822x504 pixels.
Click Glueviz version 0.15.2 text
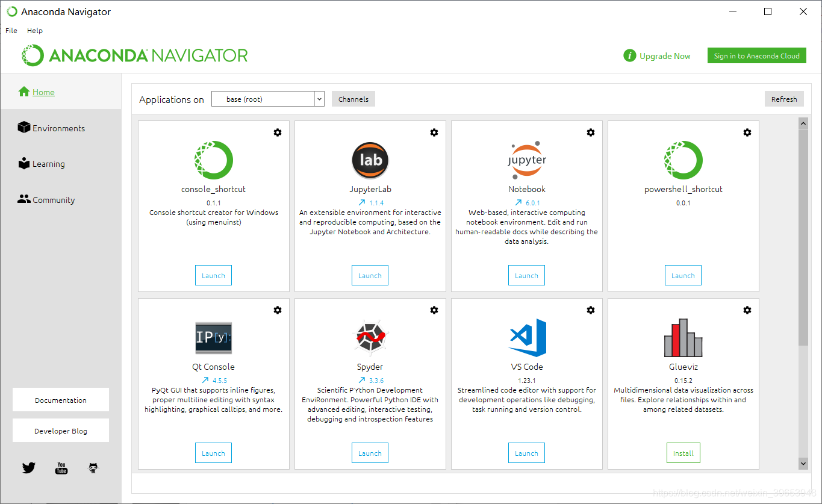coord(683,381)
